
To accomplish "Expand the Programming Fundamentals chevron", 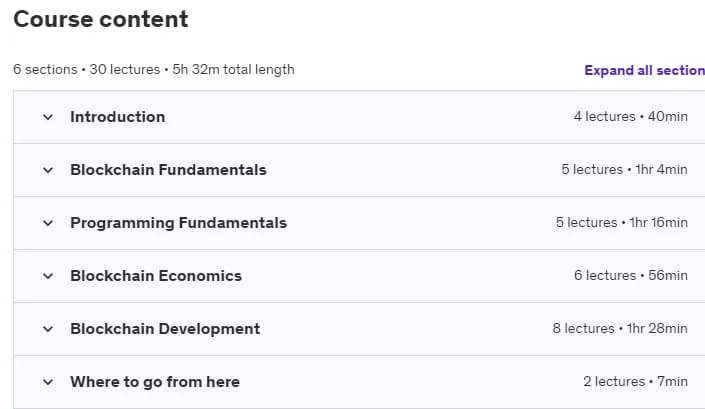I will (48, 223).
